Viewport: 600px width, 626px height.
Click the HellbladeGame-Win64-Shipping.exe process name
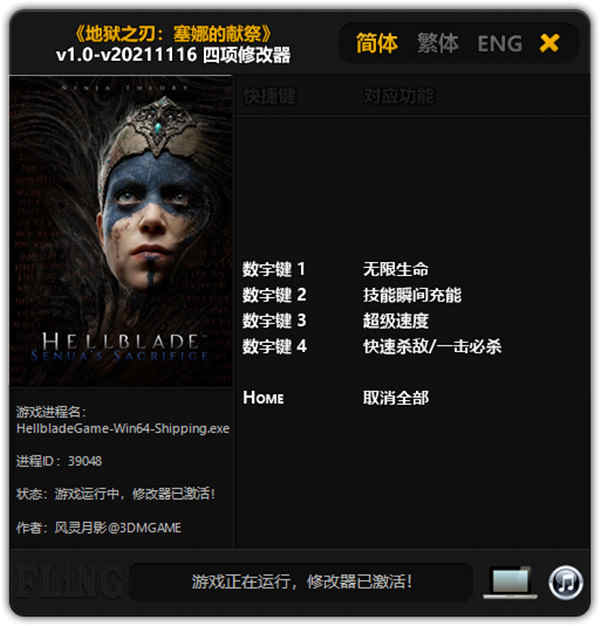click(123, 428)
